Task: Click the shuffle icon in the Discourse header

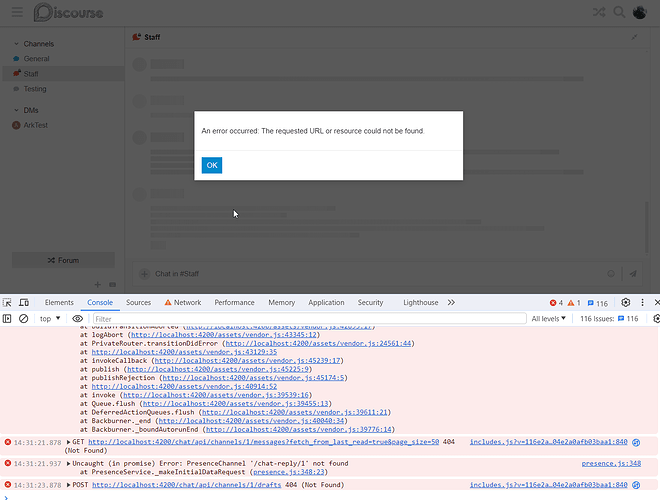Action: pos(599,12)
